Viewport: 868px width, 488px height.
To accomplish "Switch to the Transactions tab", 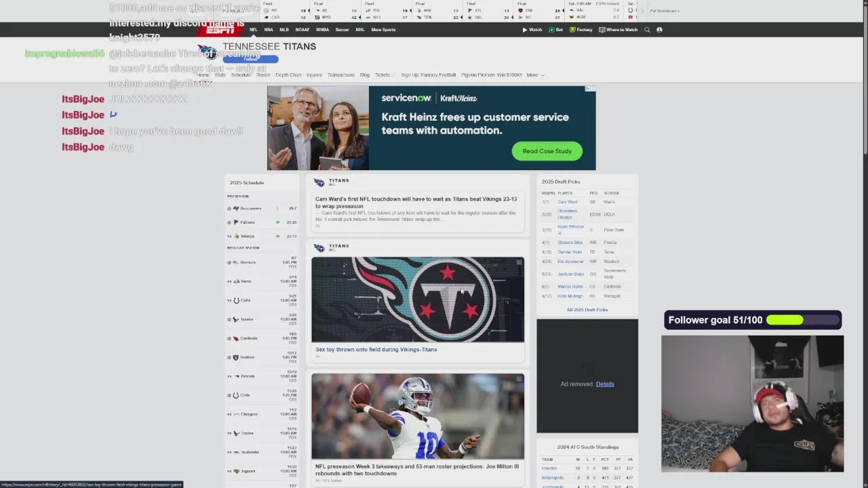I will (340, 75).
